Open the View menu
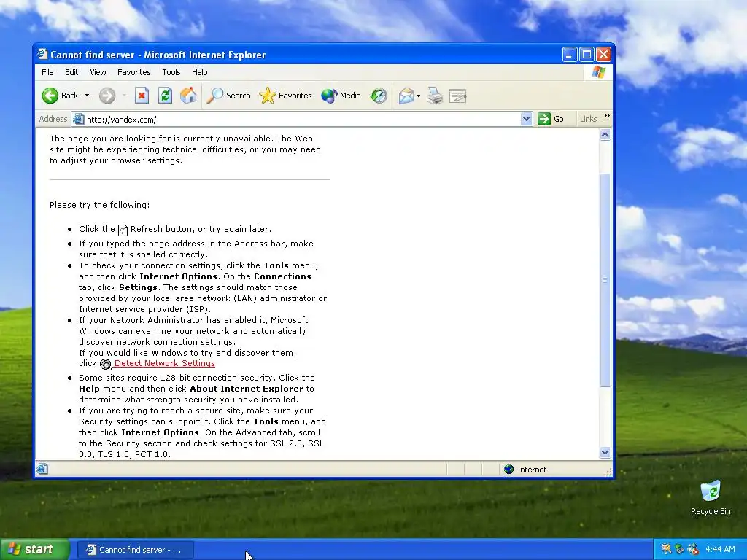The height and width of the screenshot is (560, 747). pyautogui.click(x=98, y=72)
